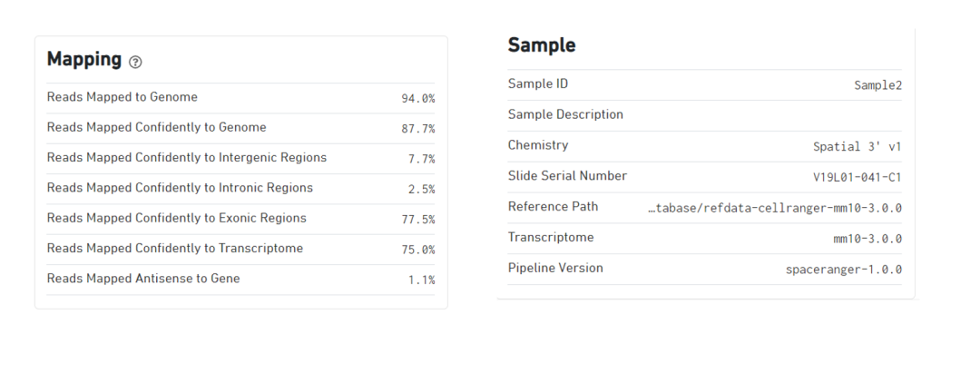This screenshot has width=980, height=383.
Task: Select the Slide Serial Number label
Action: [567, 176]
